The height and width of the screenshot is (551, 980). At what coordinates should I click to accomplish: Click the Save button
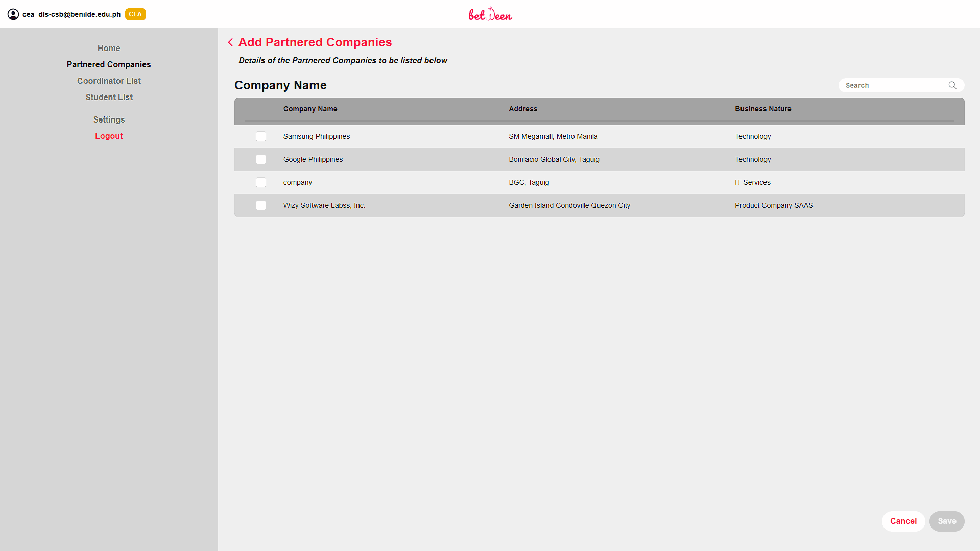(x=946, y=521)
